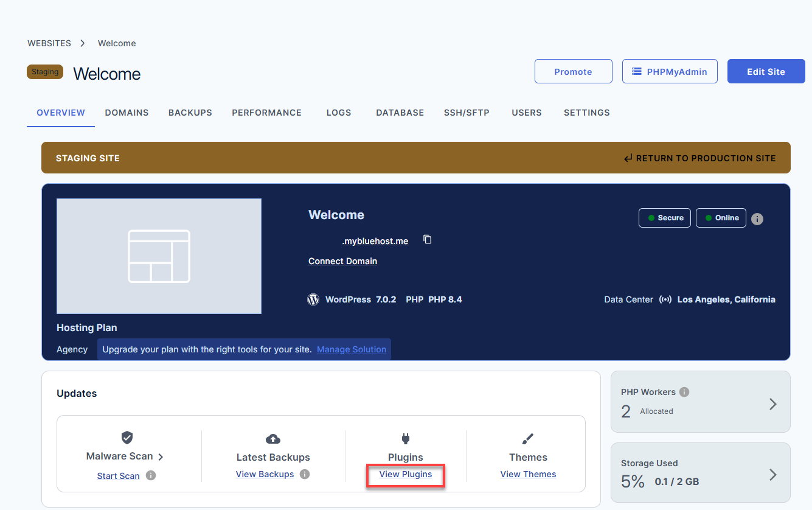Click the Promote button
Screen dimensions: 812x510
574,71
